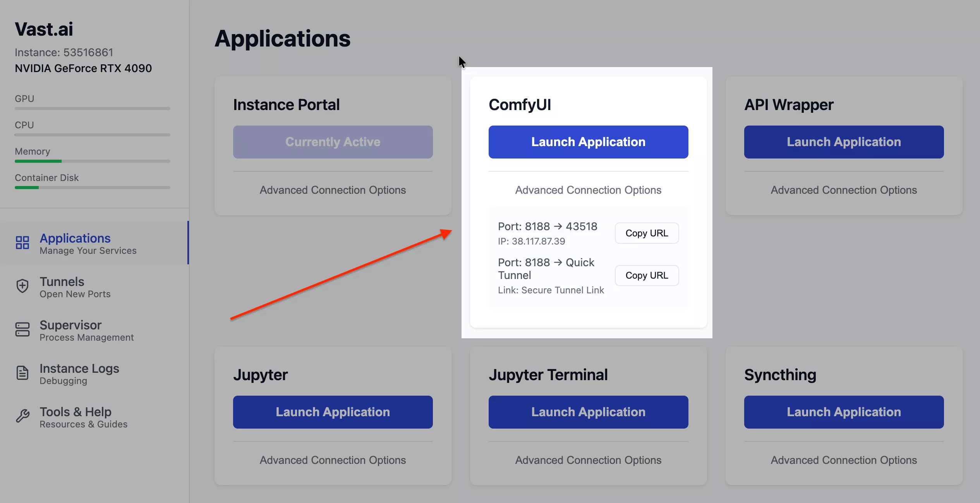
Task: Open the Applications sidebar menu item
Action: coord(94,243)
